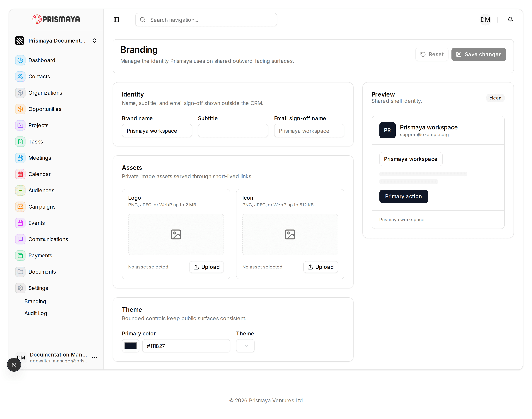This screenshot has width=532, height=419.
Task: Upload a Logo asset
Action: pyautogui.click(x=207, y=267)
